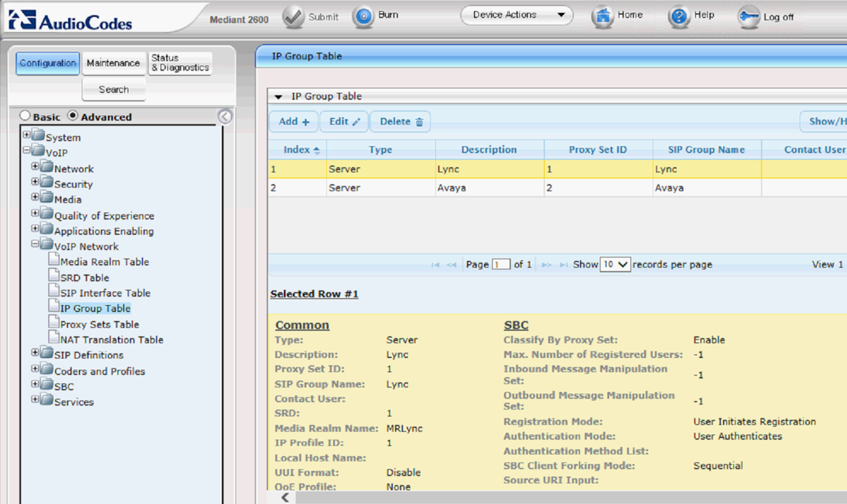This screenshot has height=504, width=847.
Task: Click the Home icon
Action: [x=602, y=15]
